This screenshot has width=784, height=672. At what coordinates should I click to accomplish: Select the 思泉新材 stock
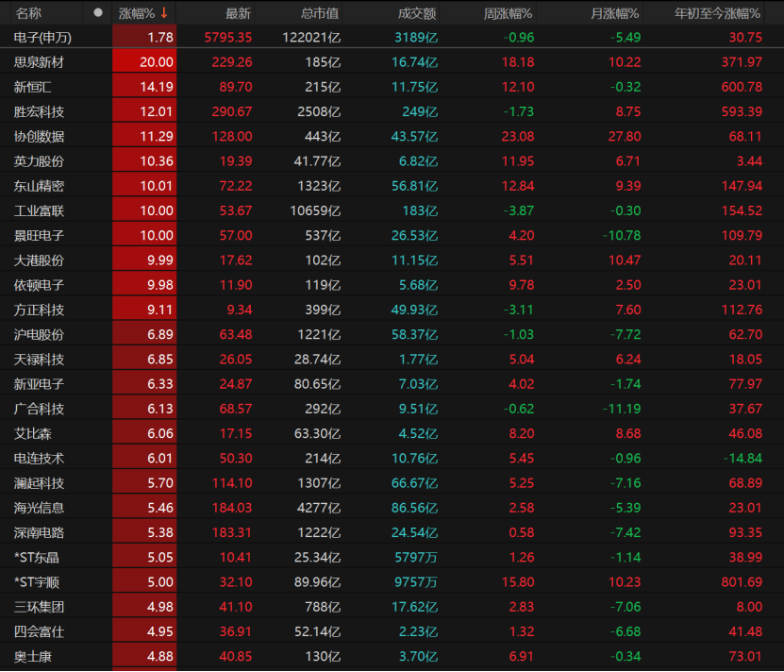pyautogui.click(x=40, y=61)
